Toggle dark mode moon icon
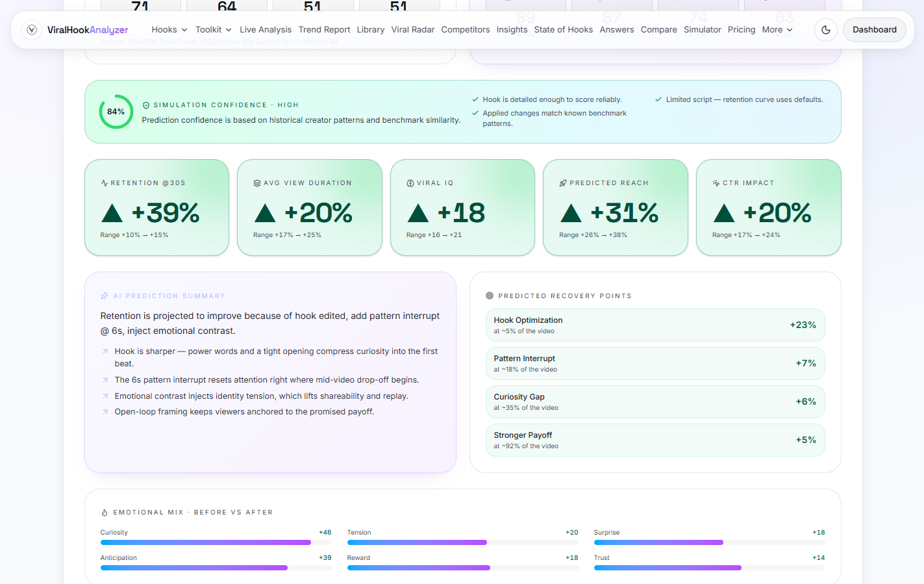Viewport: 924px width, 584px height. [826, 30]
